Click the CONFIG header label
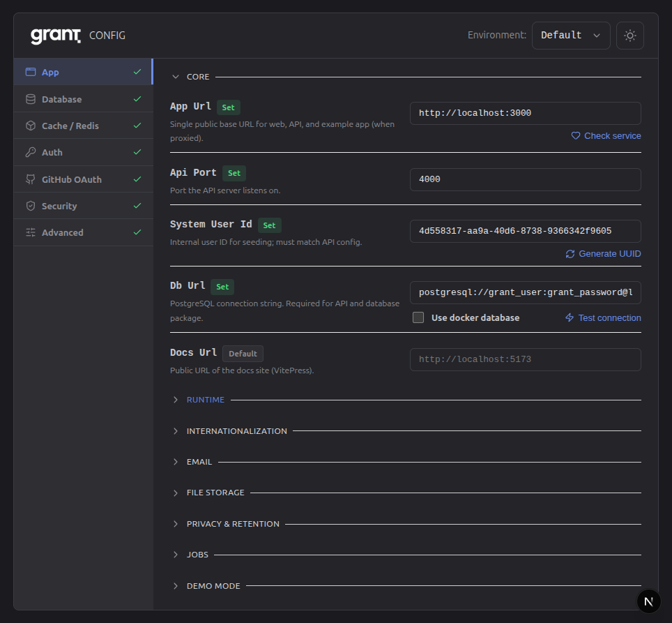This screenshot has width=672, height=623. 107,36
